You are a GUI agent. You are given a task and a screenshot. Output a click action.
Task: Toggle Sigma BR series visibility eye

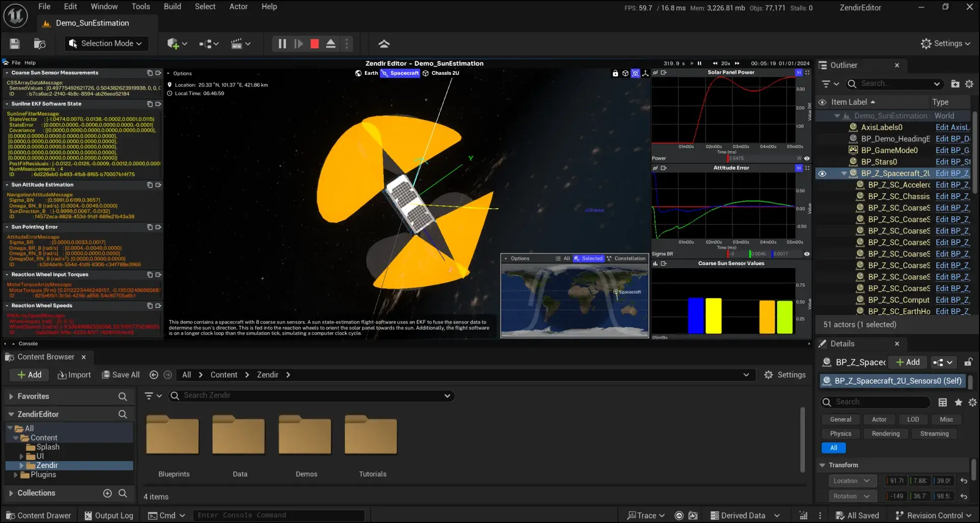tap(806, 254)
